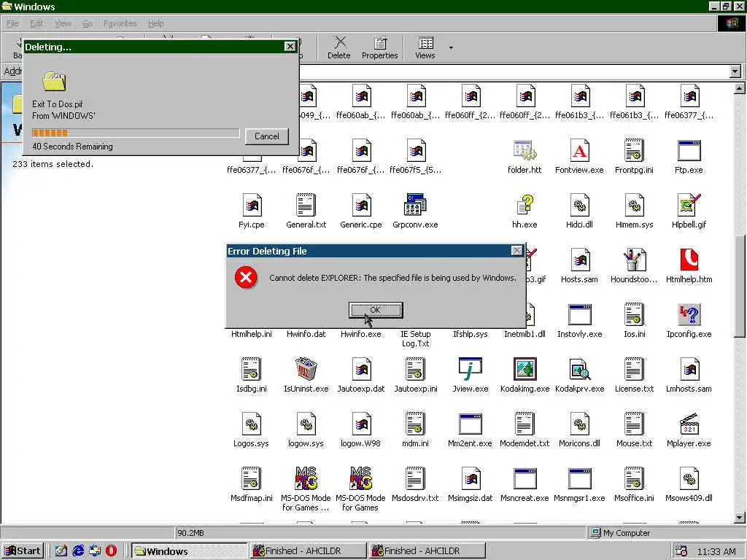This screenshot has height=560, width=747.
Task: Select the Fyi.cpe file icon
Action: pos(251,205)
